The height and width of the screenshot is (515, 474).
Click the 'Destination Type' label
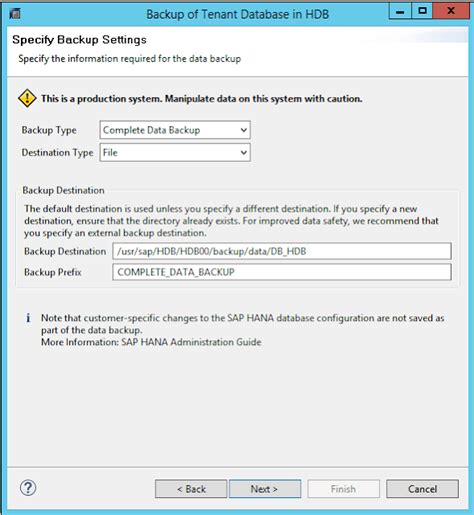click(57, 153)
